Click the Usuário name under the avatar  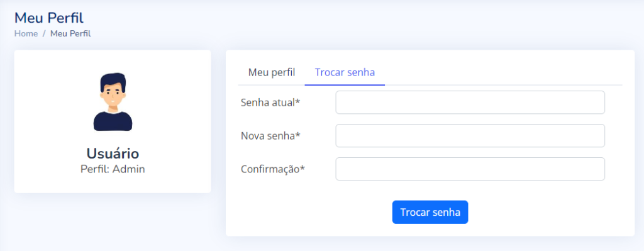[x=113, y=153]
